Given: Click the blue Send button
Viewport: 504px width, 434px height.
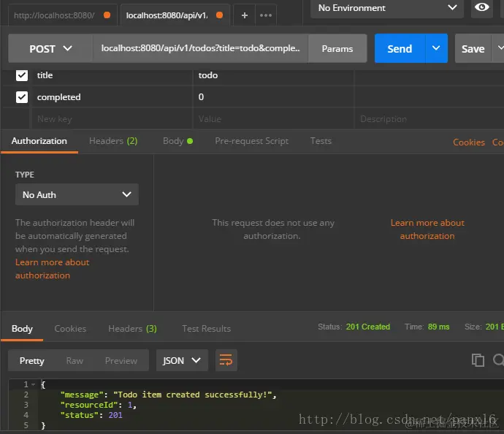Looking at the screenshot, I should coord(400,48).
